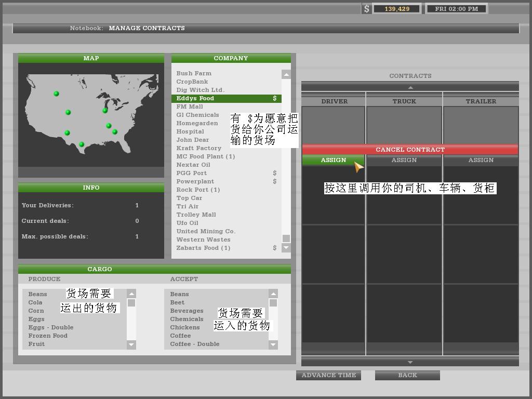The height and width of the screenshot is (399, 532).
Task: Click Produce cargo list down arrow
Action: pos(131,344)
